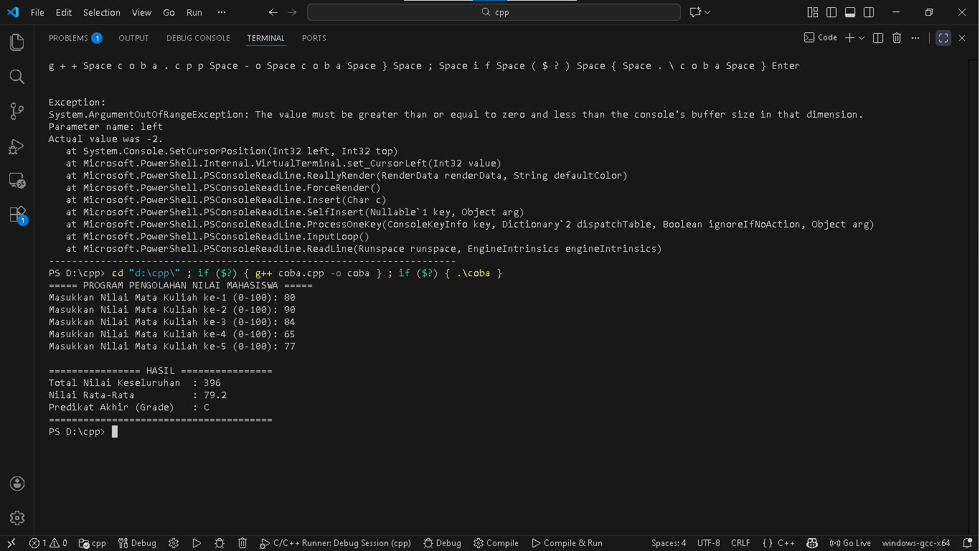Start Go Live server
980x551 pixels.
850,543
